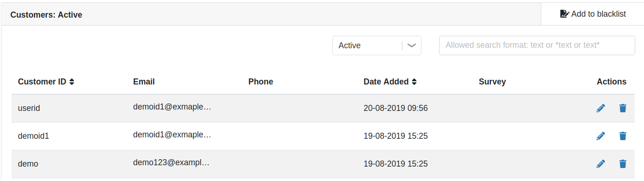The image size is (644, 181).
Task: Sort by Date Added arrows icon
Action: click(414, 82)
